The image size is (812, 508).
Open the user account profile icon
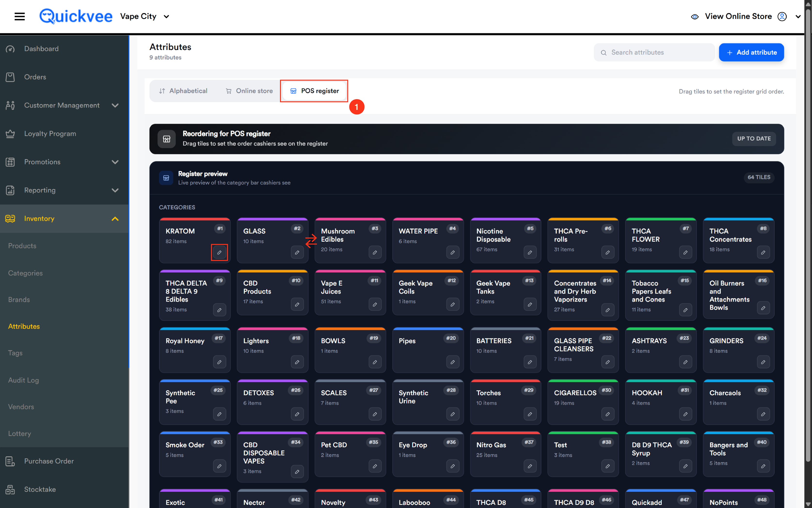tap(782, 16)
